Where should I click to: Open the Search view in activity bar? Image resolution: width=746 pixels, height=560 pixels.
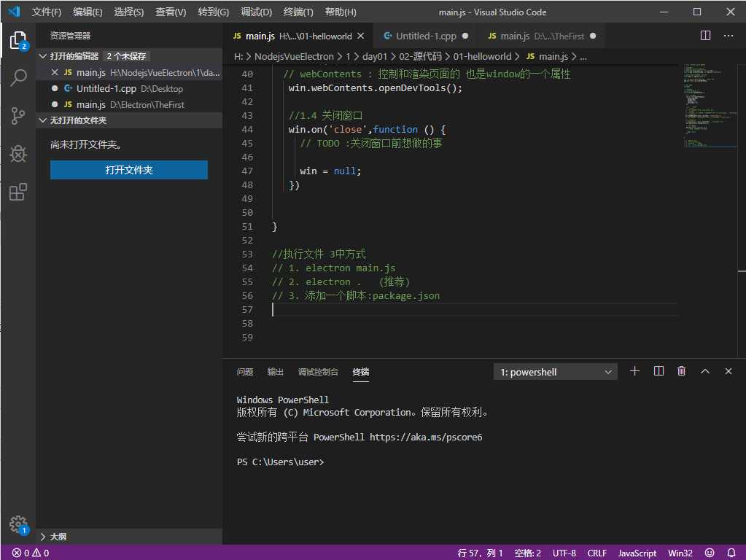(18, 77)
